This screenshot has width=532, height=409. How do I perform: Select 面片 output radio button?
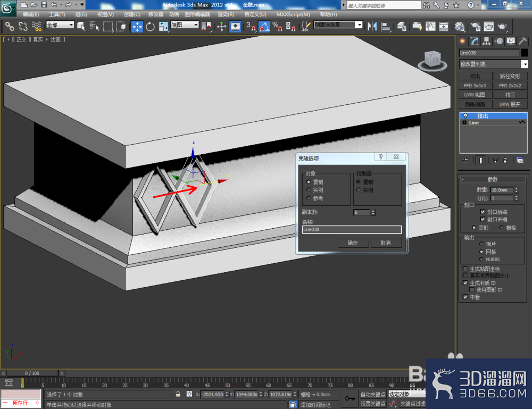pyautogui.click(x=481, y=244)
